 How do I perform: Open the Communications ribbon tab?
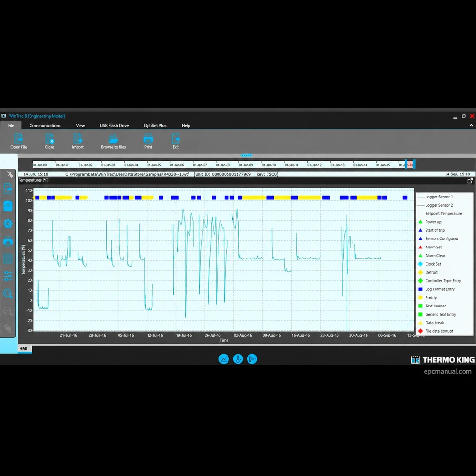tap(45, 125)
